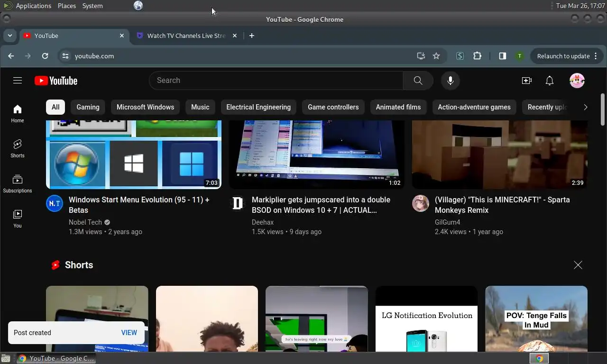The image size is (607, 364).
Task: Open the GilGum4 channel name
Action: [448, 222]
